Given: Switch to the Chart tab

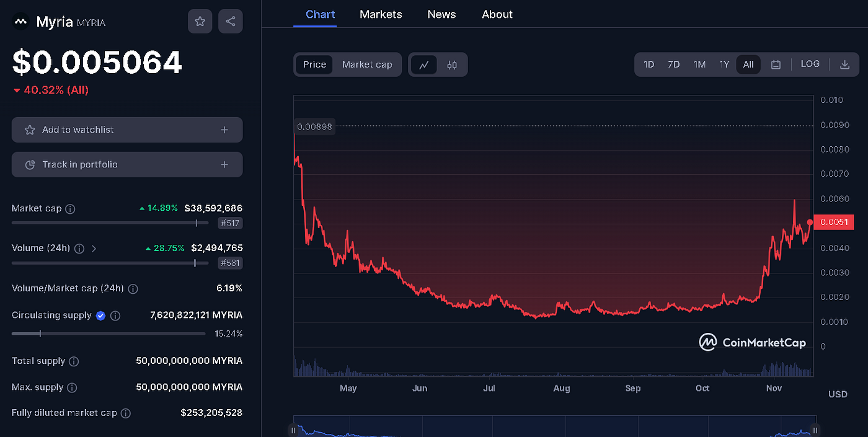Looking at the screenshot, I should (321, 14).
